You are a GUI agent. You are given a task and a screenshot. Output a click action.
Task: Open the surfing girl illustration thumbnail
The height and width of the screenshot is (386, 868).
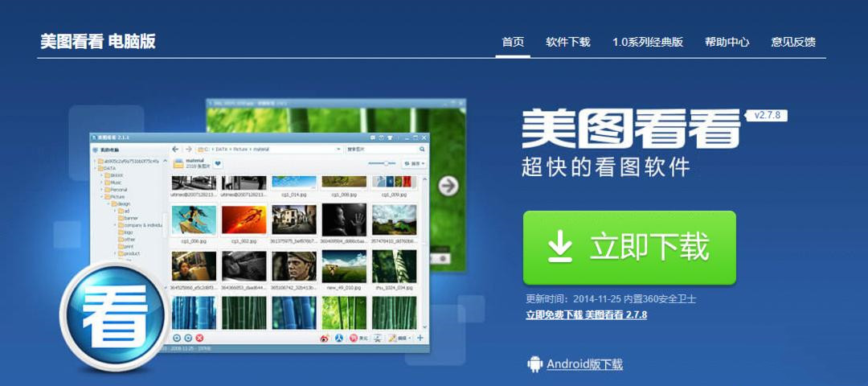tap(194, 220)
